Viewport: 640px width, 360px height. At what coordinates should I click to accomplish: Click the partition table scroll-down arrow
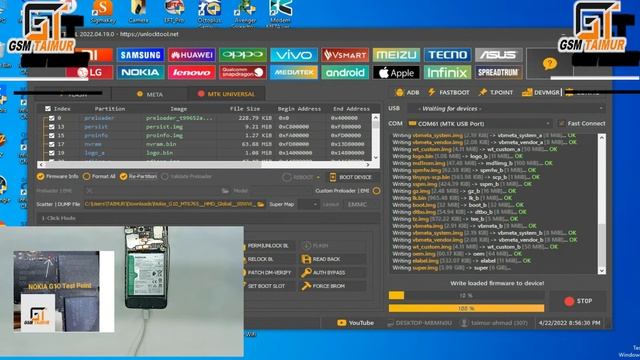[376, 157]
